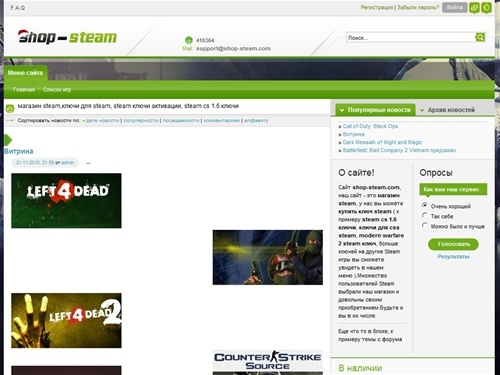The height and width of the screenshot is (375, 500).
Task: Open the Counter-Strike soldiers thumbnail
Action: click(x=268, y=257)
